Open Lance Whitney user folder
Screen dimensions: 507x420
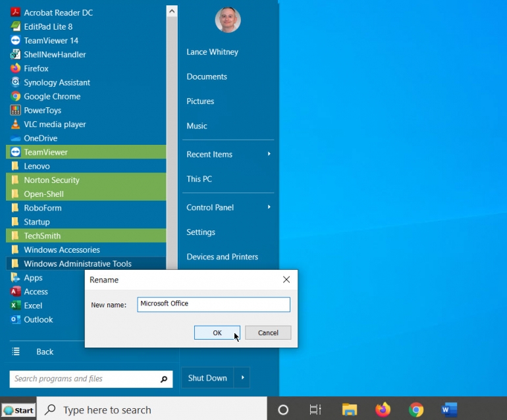tap(213, 52)
